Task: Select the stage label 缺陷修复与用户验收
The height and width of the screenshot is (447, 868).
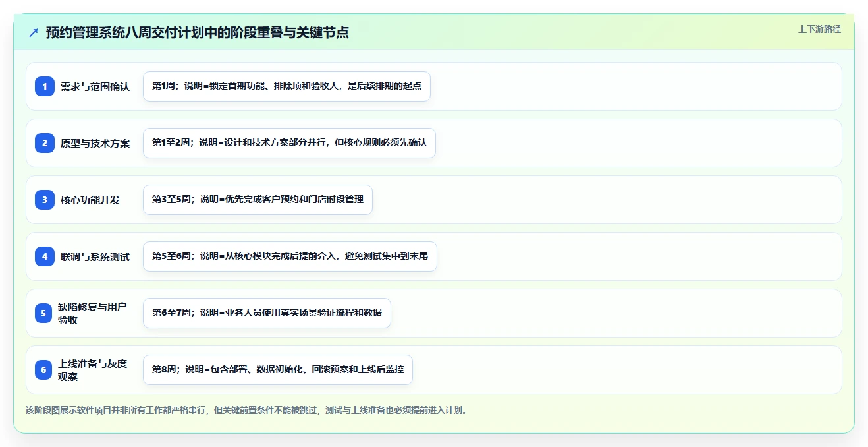Action: pos(93,313)
